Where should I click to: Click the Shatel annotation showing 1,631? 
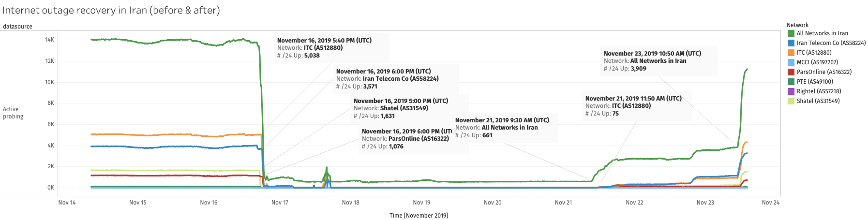(x=401, y=108)
